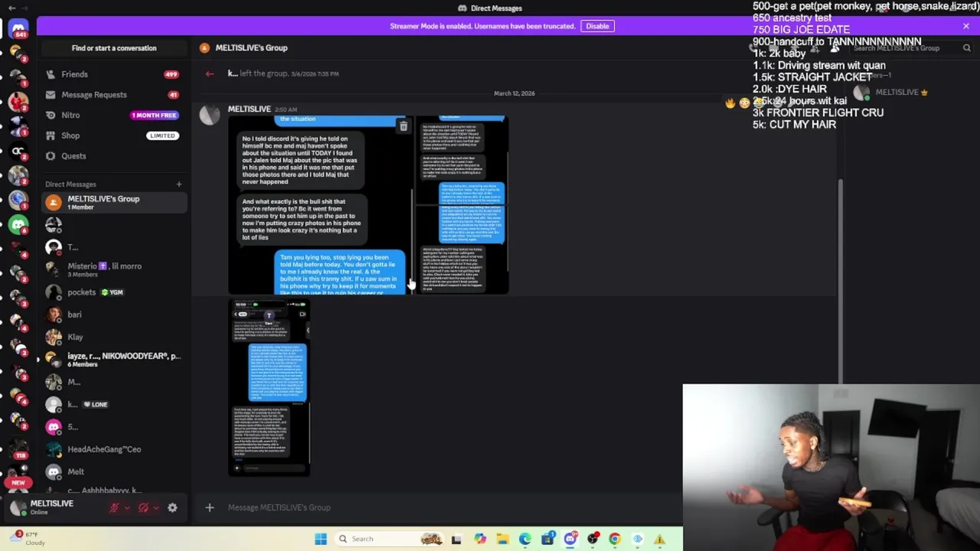The height and width of the screenshot is (551, 980).
Task: Open File Explorer from the taskbar
Action: point(502,539)
